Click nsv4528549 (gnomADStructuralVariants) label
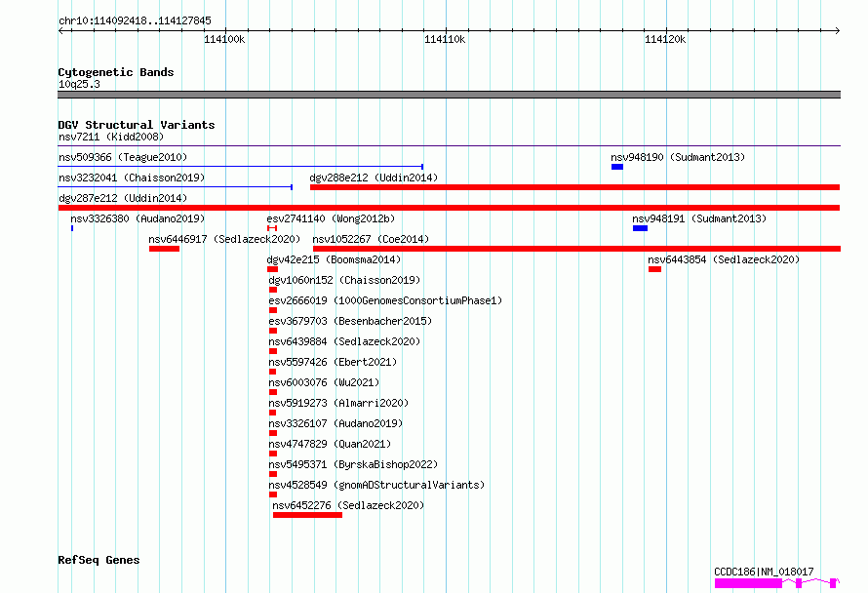Viewport: 868px width, 593px height. (376, 485)
